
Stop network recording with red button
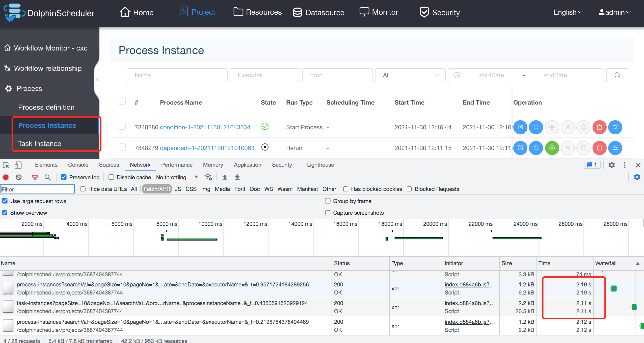(6, 177)
